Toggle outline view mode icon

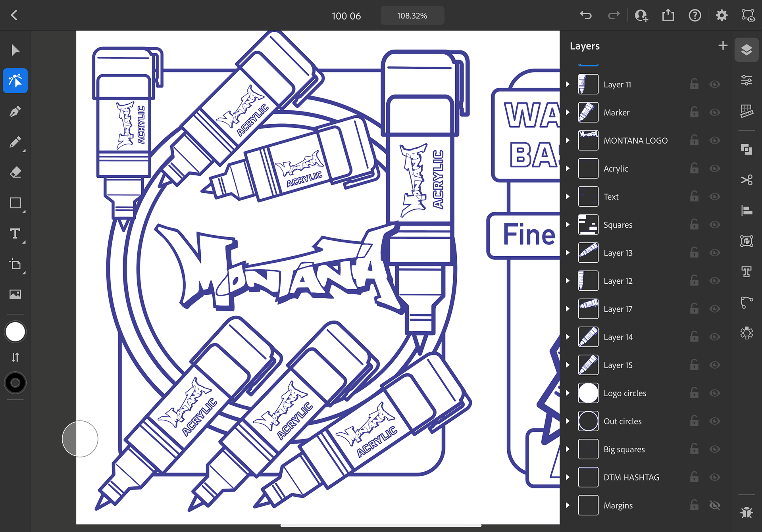(748, 15)
